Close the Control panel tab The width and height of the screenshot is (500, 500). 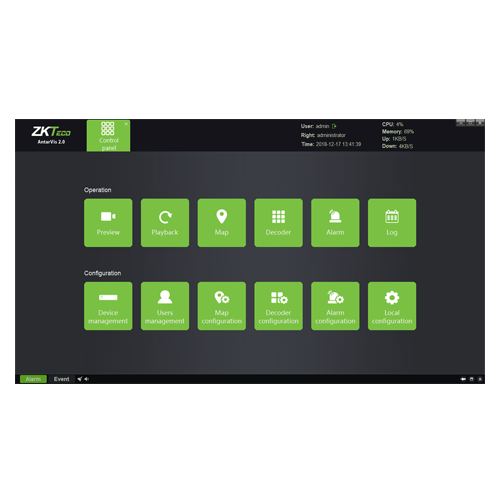point(126,124)
